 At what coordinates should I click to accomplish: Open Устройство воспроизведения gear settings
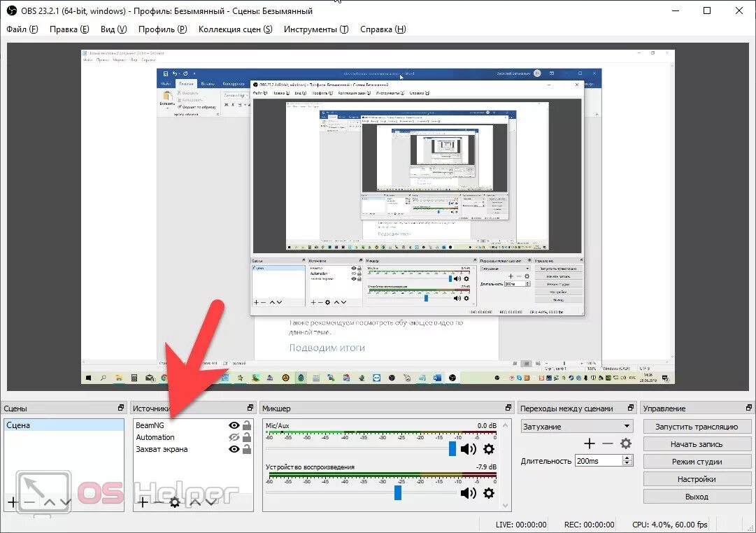pyautogui.click(x=488, y=493)
